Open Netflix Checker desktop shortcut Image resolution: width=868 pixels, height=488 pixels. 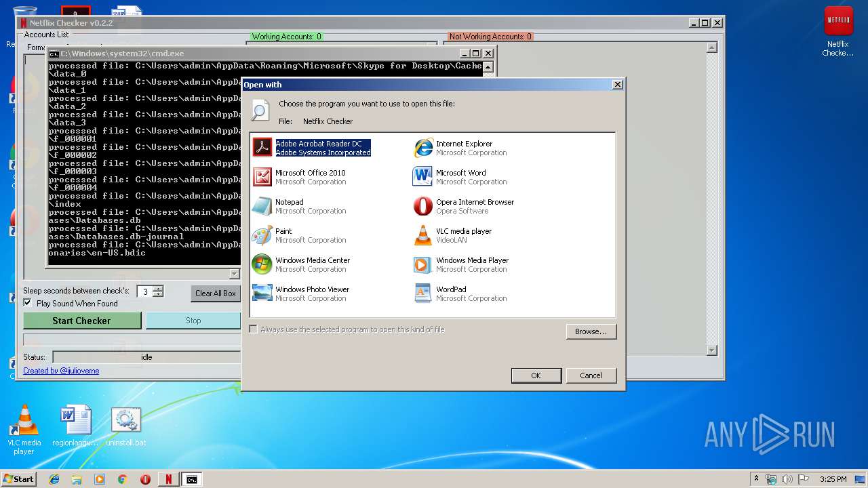838,31
